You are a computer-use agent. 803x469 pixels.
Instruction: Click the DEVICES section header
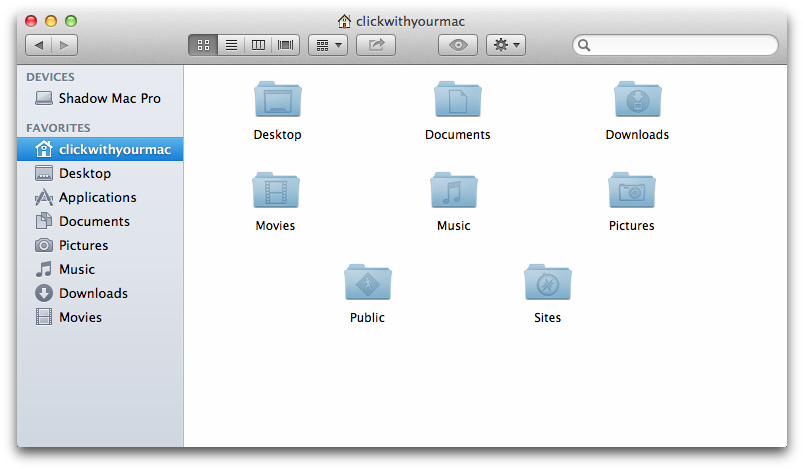[x=50, y=77]
